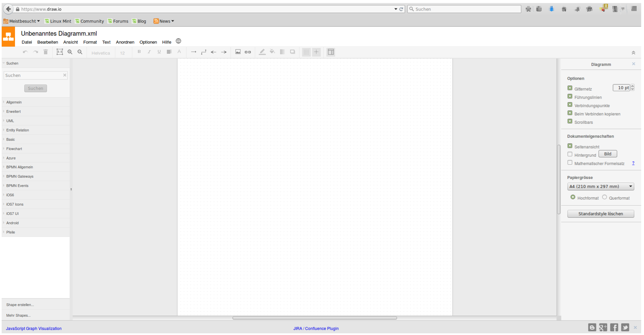The width and height of the screenshot is (644, 335).
Task: Select the Hochformat radio button
Action: [573, 197]
